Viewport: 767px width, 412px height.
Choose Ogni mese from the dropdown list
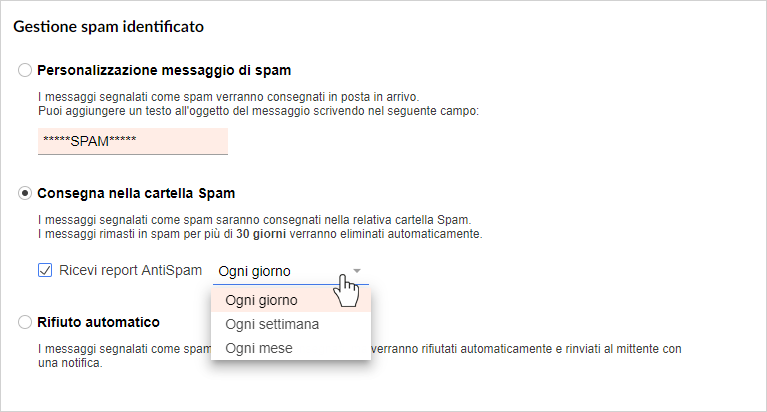tap(291, 348)
